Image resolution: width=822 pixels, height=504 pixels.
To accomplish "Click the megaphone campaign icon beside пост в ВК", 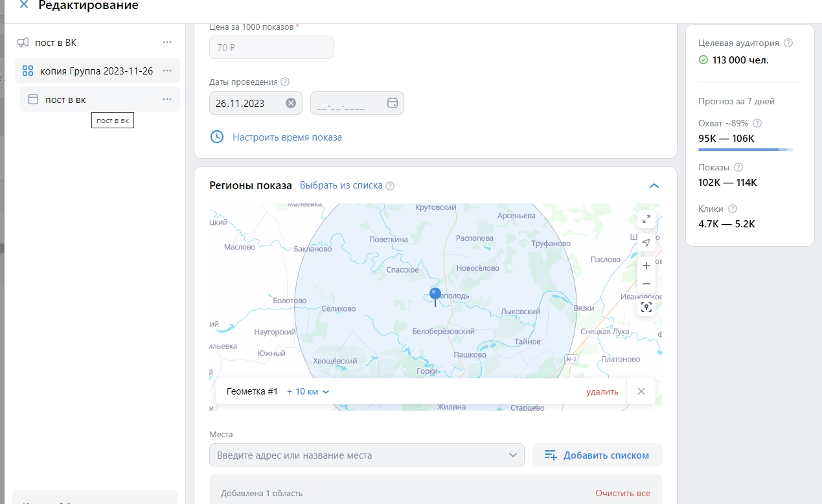I will (x=23, y=43).
